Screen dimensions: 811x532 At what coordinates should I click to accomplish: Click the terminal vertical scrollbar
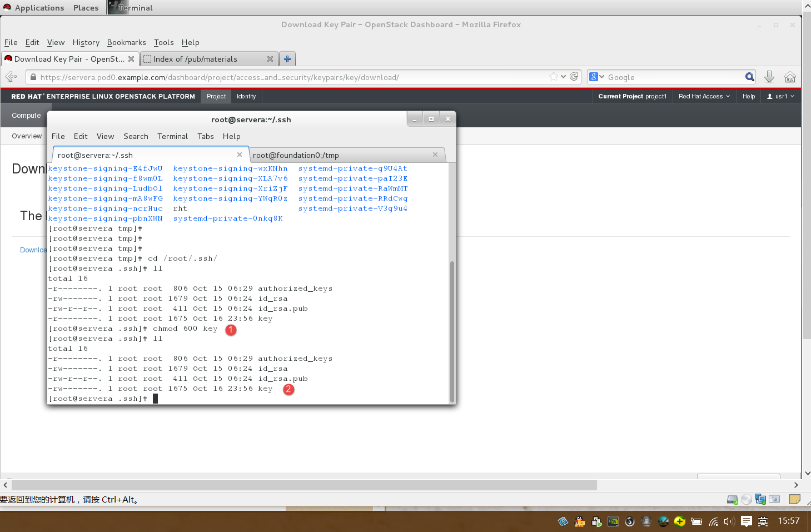pyautogui.click(x=452, y=331)
